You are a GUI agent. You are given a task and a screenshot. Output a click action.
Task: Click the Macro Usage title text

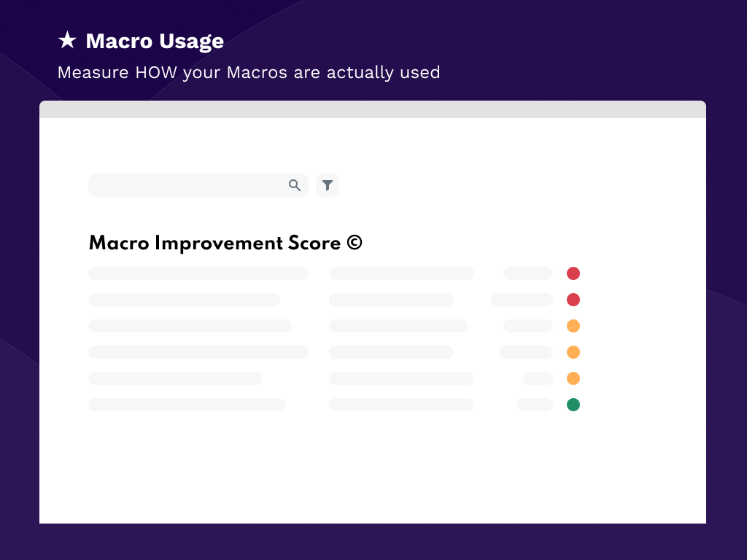click(155, 42)
